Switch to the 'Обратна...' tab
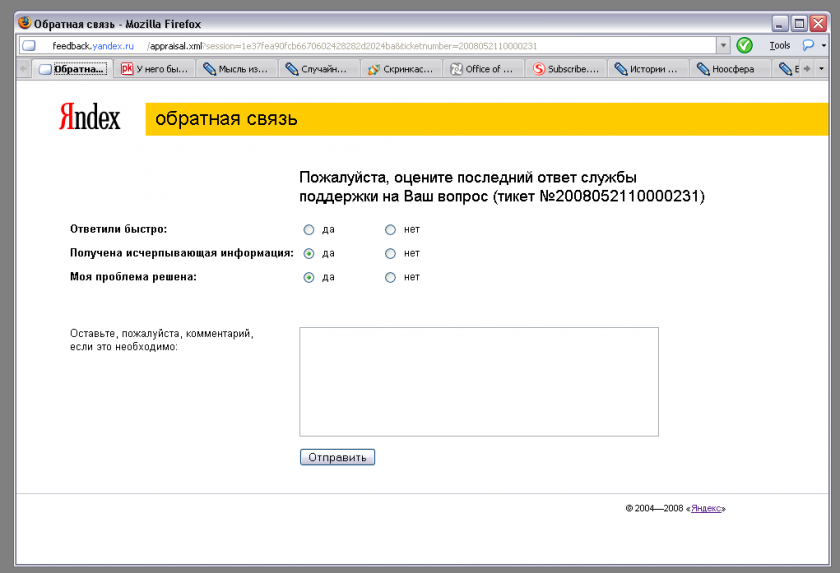The height and width of the screenshot is (573, 840). point(73,69)
